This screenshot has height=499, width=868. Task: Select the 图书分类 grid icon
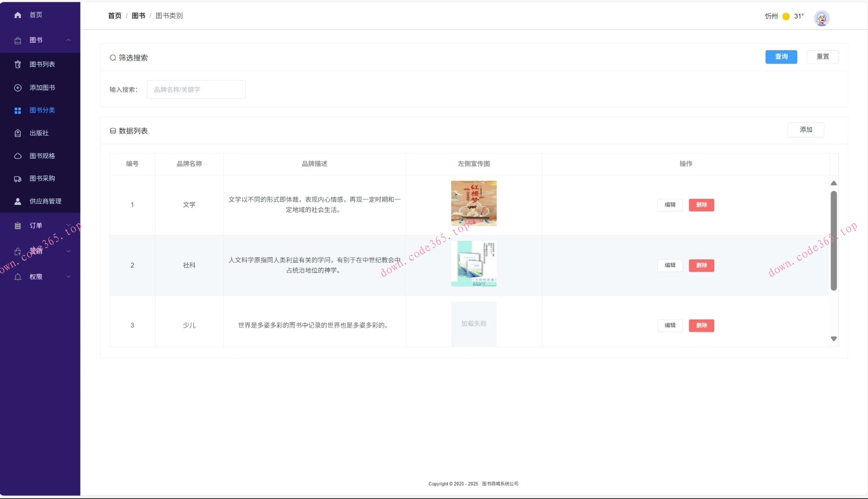pos(17,110)
